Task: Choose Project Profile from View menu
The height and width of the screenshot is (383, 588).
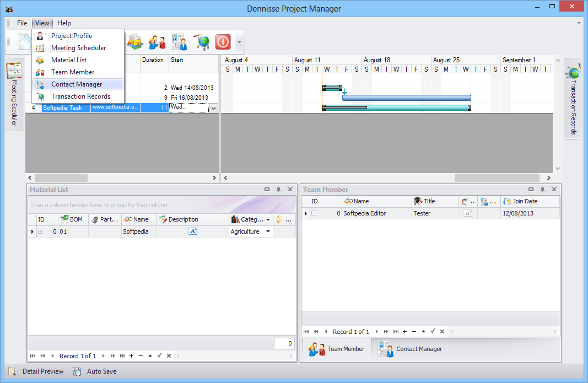Action: click(78, 36)
